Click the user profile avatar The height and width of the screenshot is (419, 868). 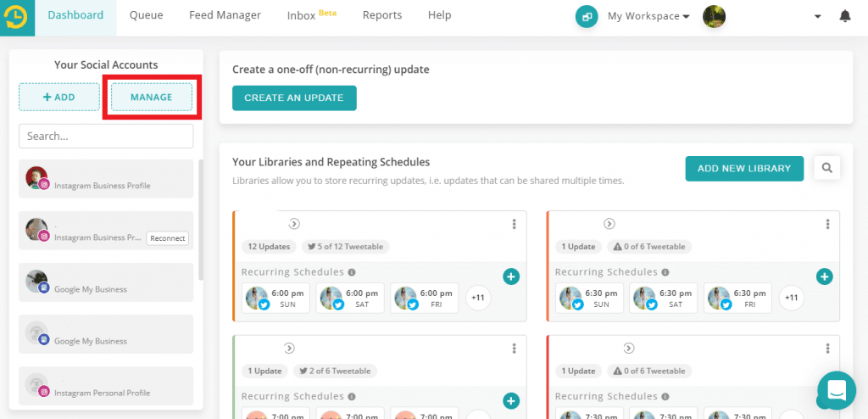click(x=714, y=17)
